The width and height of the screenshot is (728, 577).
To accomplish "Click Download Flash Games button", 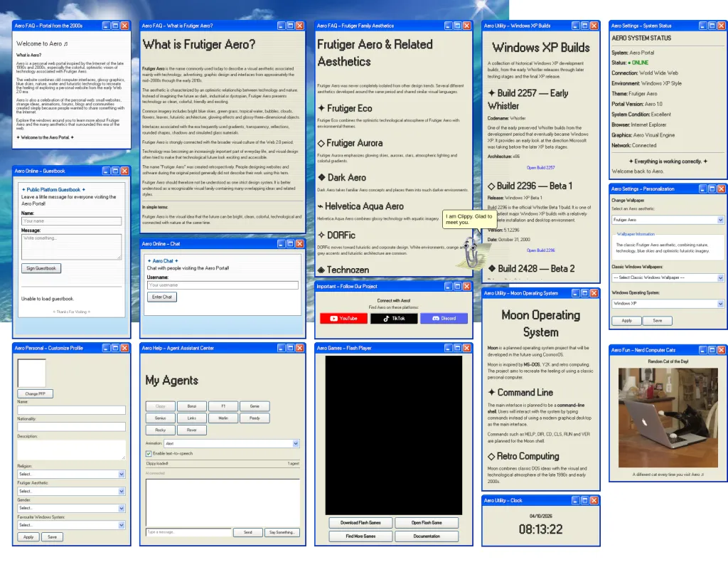I will (x=360, y=523).
